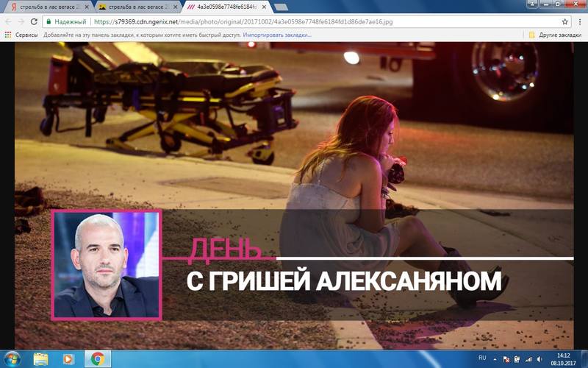Click the folder icon beside Другие закладки
Image resolution: width=588 pixels, height=368 pixels.
tap(531, 35)
